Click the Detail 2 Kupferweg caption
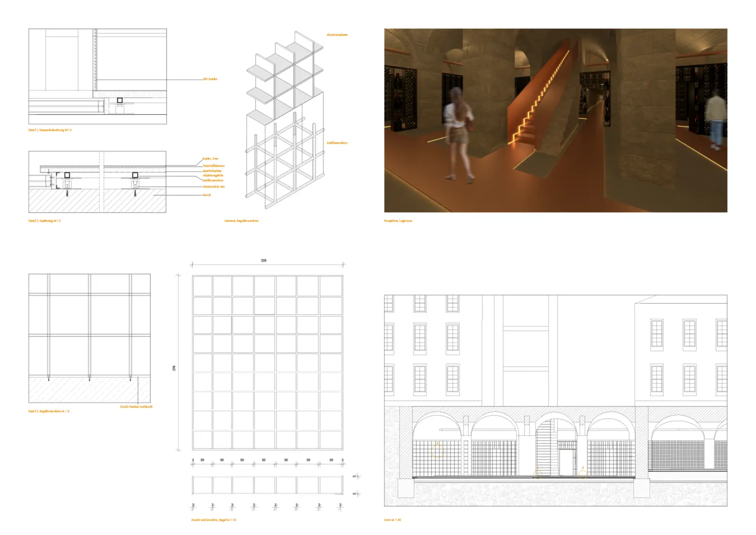This screenshot has height=535, width=756. [45, 221]
